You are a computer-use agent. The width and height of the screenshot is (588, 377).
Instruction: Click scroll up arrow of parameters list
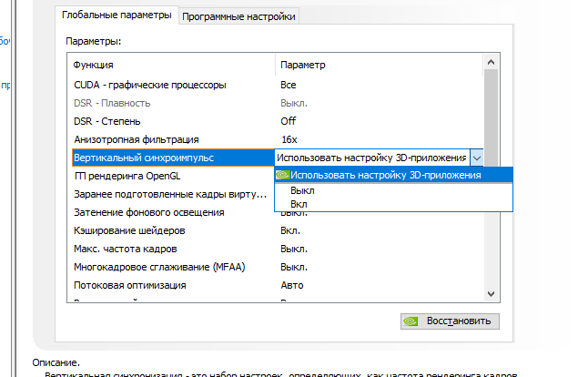pyautogui.click(x=491, y=62)
